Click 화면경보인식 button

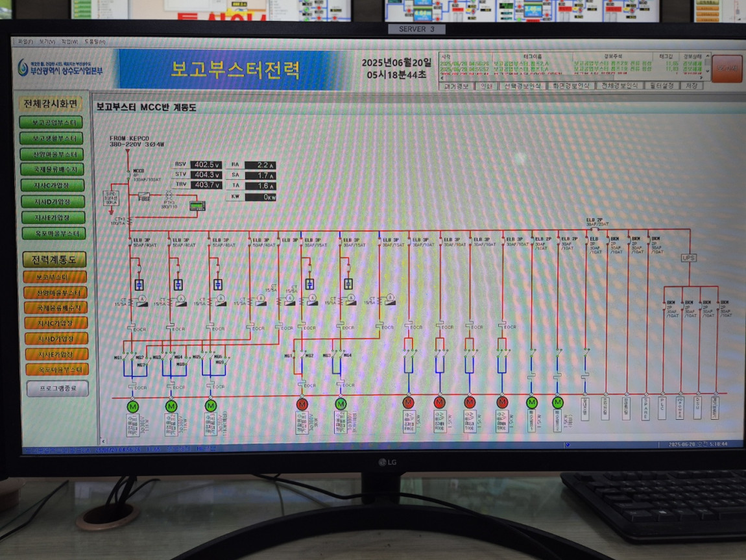coord(571,86)
